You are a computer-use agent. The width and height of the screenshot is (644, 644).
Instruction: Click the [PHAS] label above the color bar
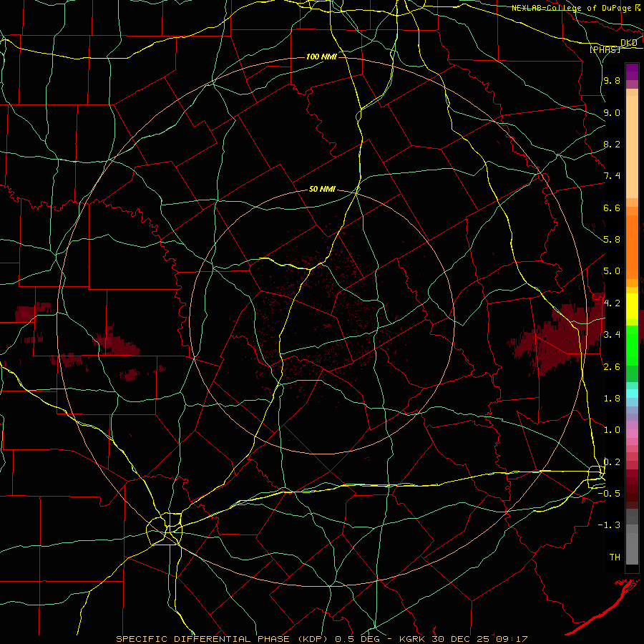pos(605,49)
